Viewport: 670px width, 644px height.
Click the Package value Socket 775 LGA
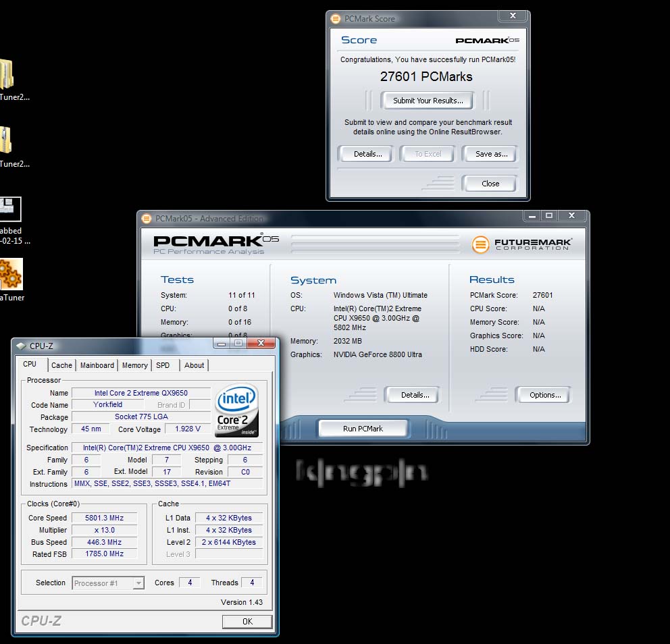(141, 417)
